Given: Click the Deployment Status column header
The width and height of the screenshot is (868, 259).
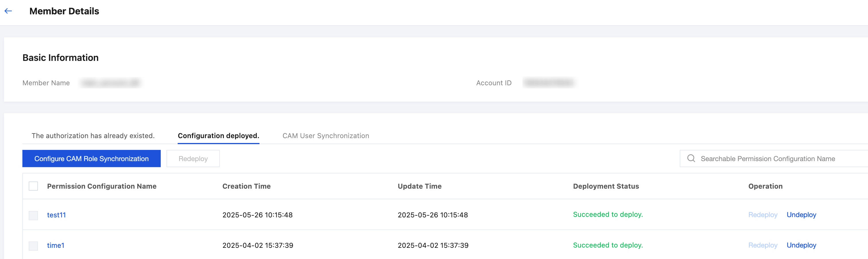Looking at the screenshot, I should (606, 186).
